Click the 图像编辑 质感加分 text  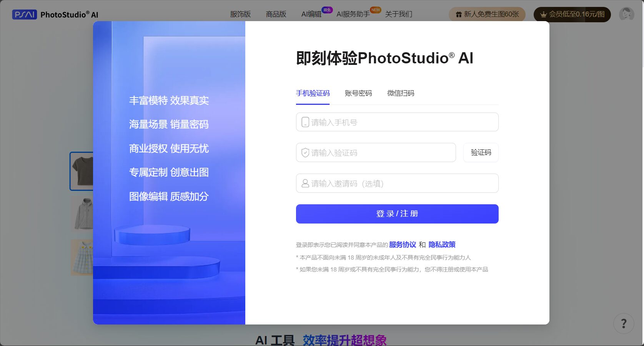click(169, 197)
